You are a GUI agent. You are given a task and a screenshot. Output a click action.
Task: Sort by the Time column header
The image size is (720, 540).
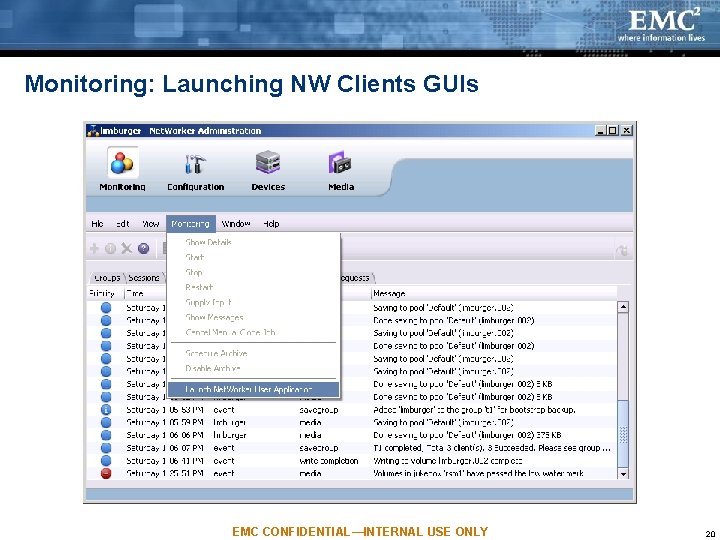(145, 293)
